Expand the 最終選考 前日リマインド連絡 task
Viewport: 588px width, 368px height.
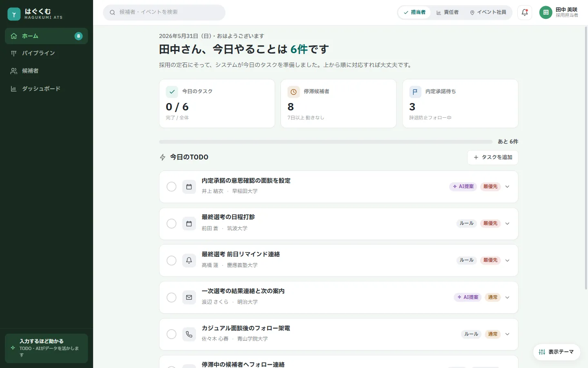tap(507, 260)
